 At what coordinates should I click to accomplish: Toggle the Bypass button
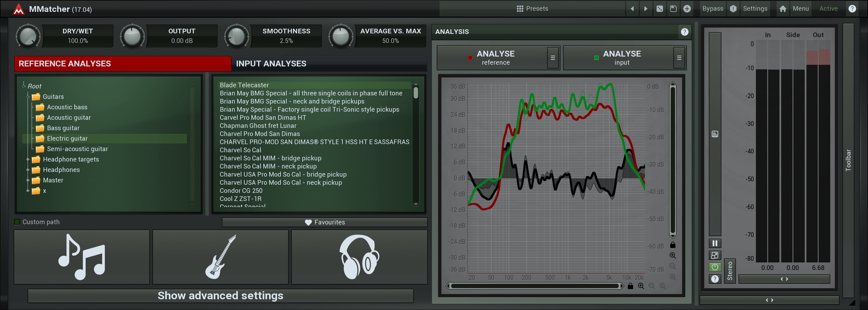click(x=712, y=9)
